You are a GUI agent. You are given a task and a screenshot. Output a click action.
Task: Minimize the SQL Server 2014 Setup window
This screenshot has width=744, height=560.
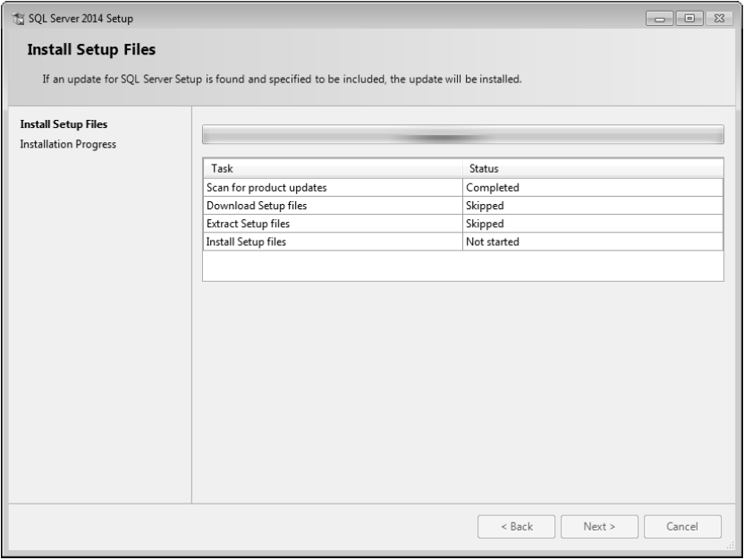click(x=660, y=19)
